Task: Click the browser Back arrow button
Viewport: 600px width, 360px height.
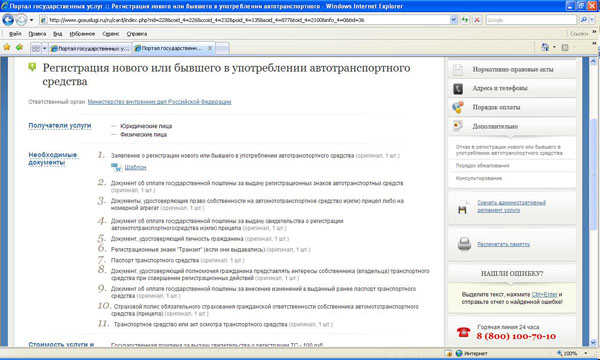Action: tap(8, 20)
